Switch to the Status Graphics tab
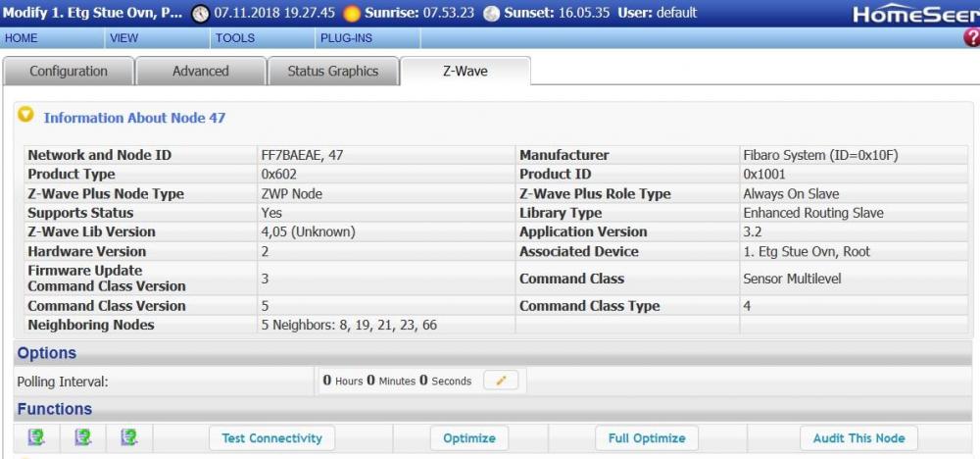The image size is (980, 459). click(x=332, y=72)
